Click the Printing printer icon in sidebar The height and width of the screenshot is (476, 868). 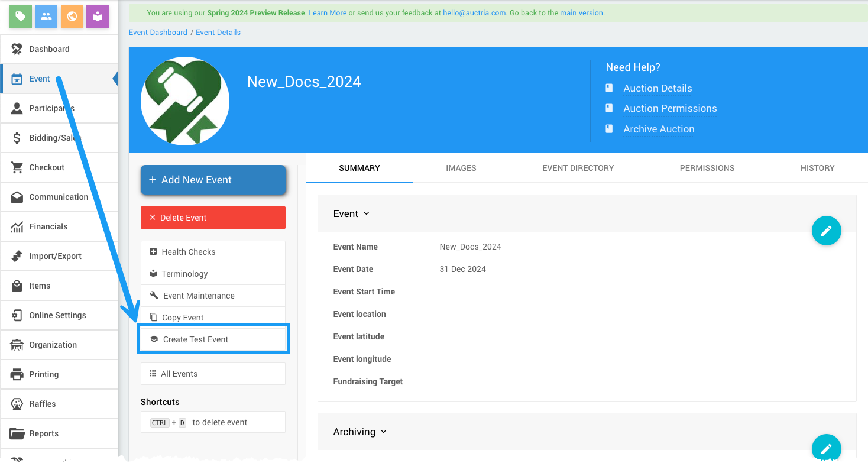tap(17, 374)
